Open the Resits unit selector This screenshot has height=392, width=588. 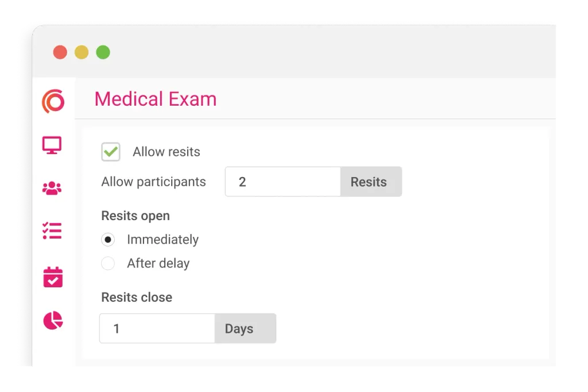pyautogui.click(x=370, y=182)
